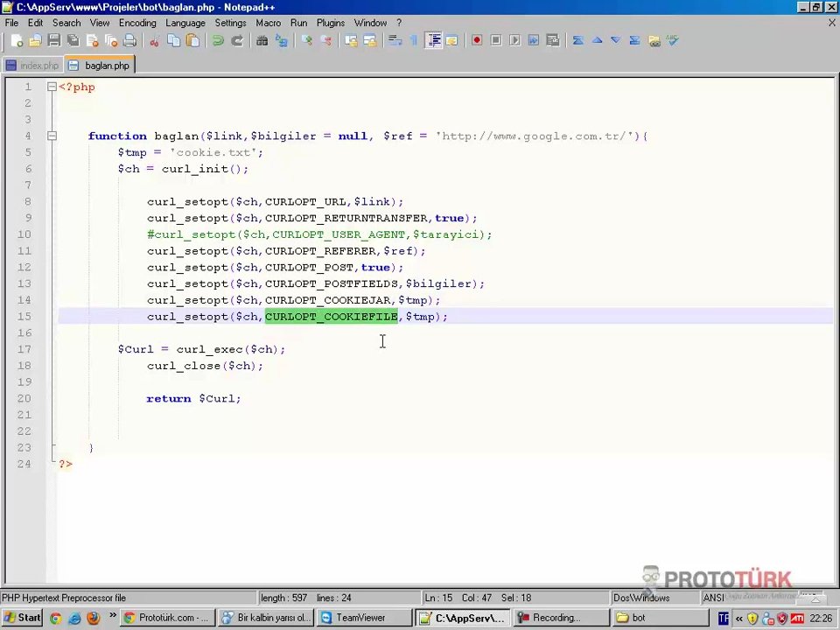Run the ABC spell check icon
The image size is (840, 630).
672,41
